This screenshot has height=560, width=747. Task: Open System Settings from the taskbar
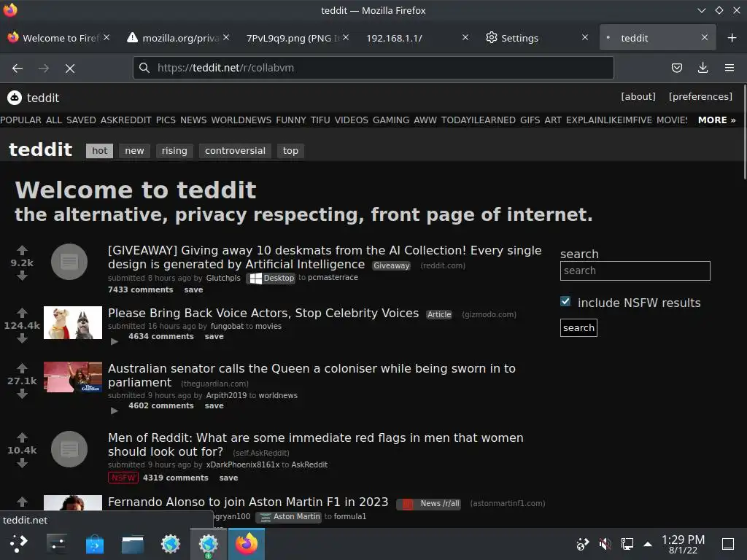click(x=57, y=543)
